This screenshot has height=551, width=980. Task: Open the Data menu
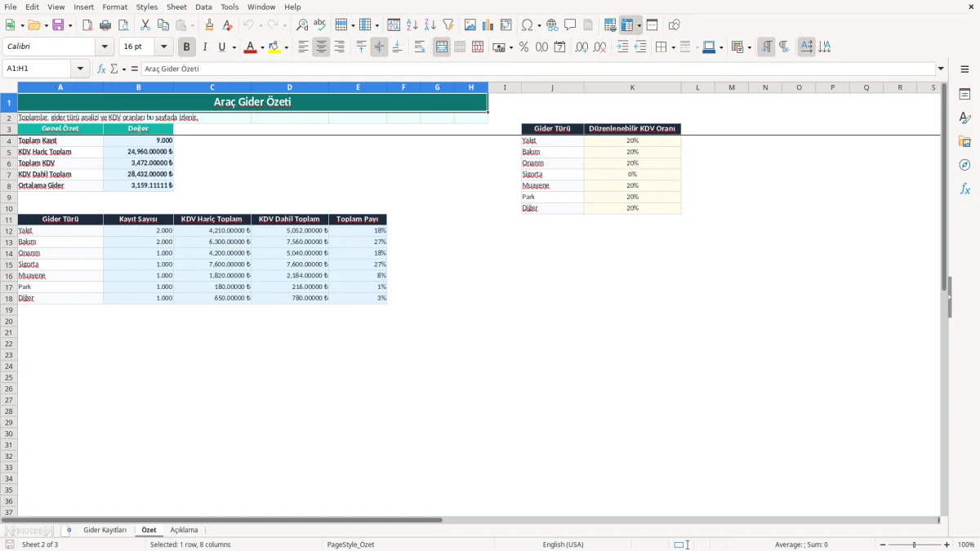203,7
